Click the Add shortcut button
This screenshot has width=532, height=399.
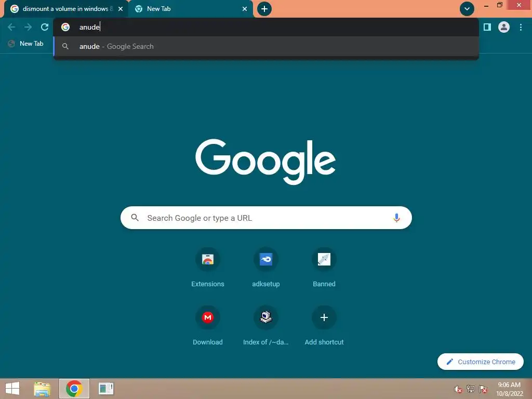[324, 326]
